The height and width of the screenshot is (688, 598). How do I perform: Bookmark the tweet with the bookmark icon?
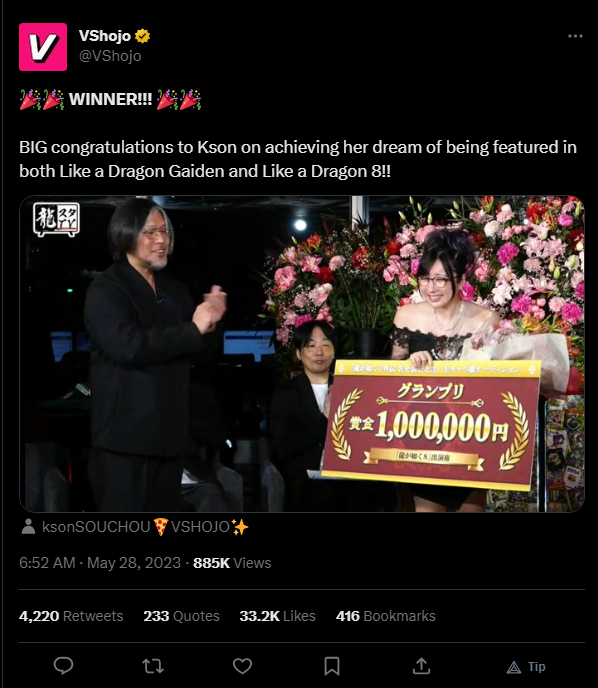332,666
